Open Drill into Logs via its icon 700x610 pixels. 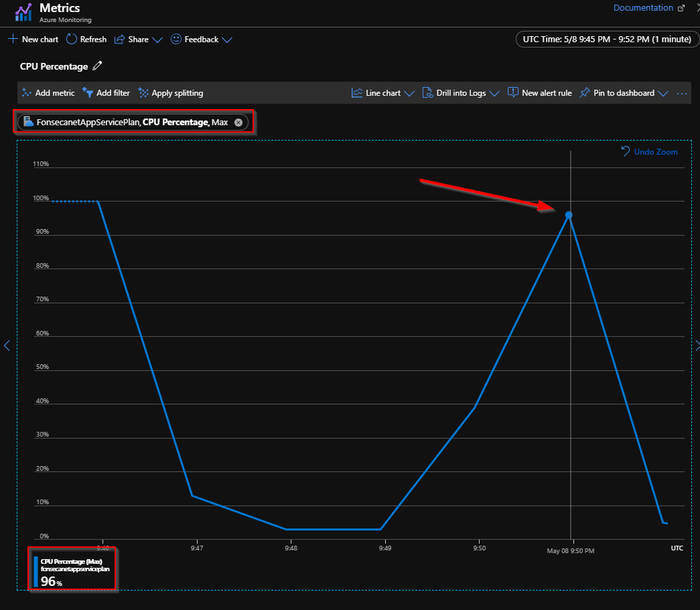427,92
